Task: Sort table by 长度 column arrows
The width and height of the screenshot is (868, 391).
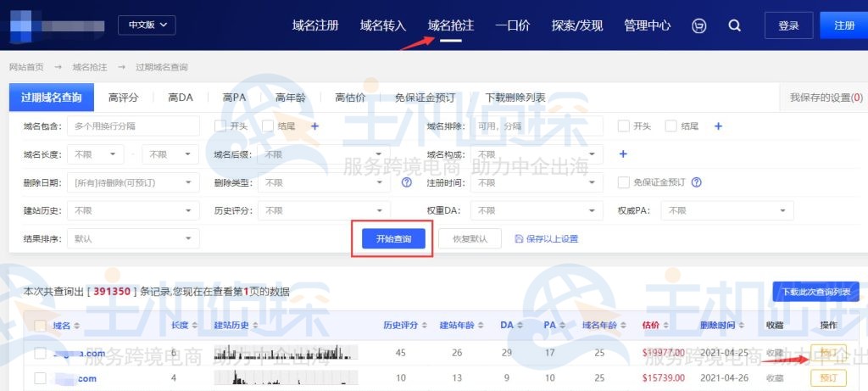Action: [195, 326]
